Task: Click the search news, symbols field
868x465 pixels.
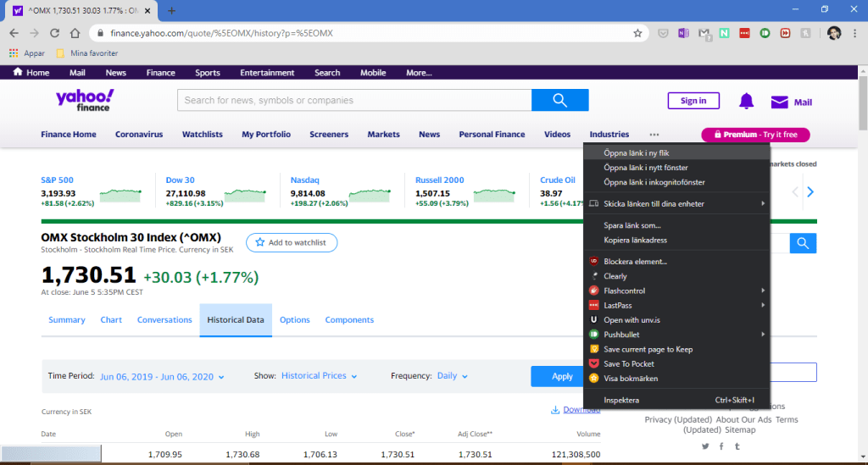Action: pyautogui.click(x=354, y=101)
